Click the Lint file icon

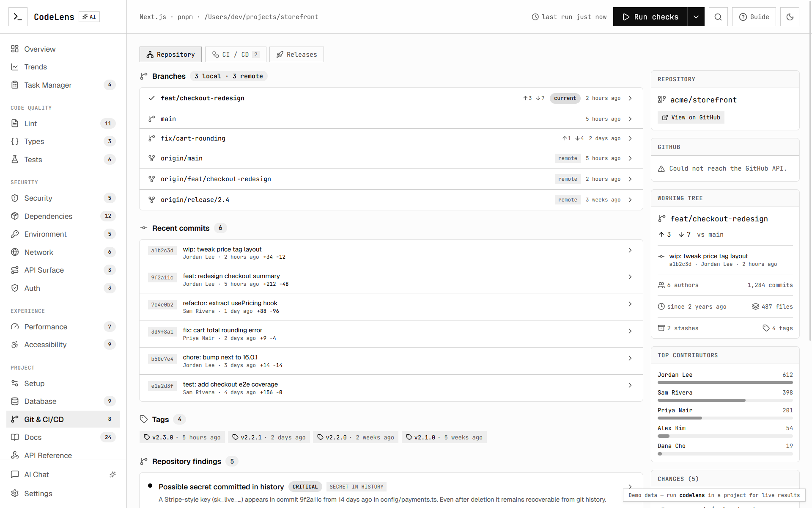pyautogui.click(x=15, y=123)
